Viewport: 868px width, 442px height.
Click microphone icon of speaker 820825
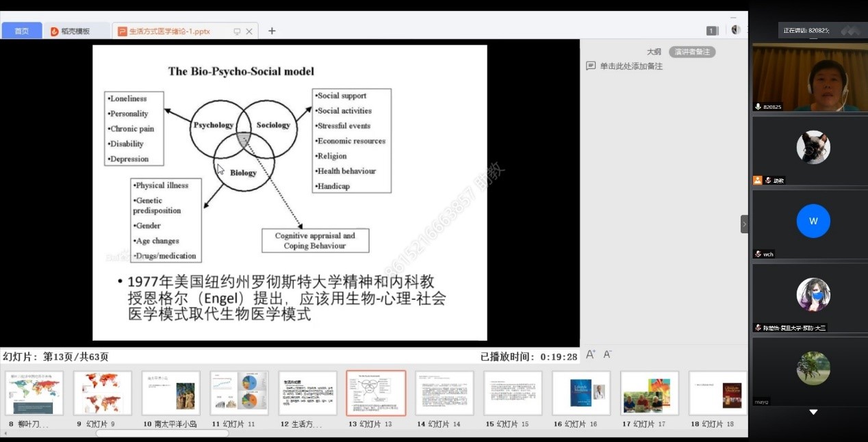pyautogui.click(x=758, y=107)
